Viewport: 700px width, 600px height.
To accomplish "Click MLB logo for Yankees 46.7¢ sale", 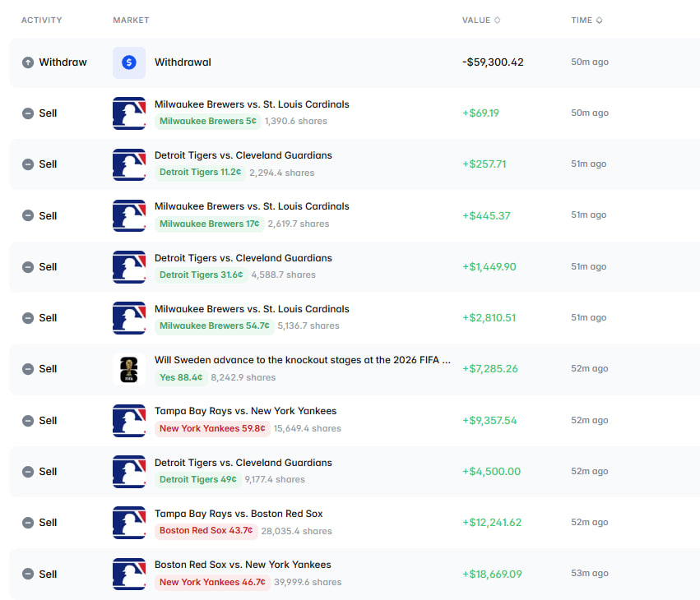I will point(129,575).
